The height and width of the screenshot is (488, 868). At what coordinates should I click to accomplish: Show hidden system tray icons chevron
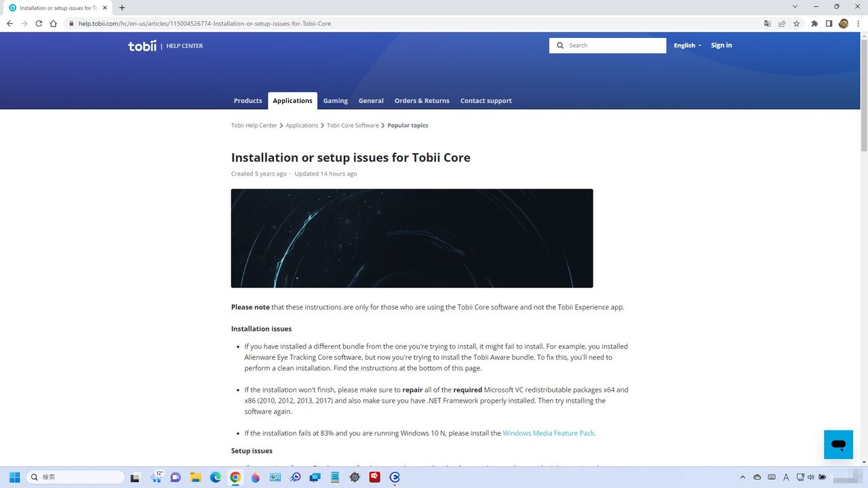pyautogui.click(x=743, y=477)
